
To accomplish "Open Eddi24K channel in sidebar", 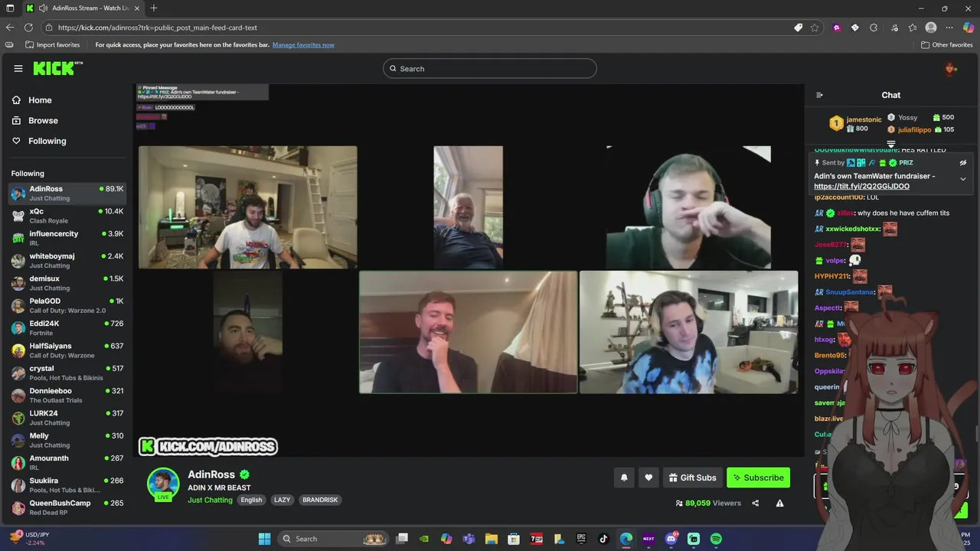I will click(x=67, y=328).
